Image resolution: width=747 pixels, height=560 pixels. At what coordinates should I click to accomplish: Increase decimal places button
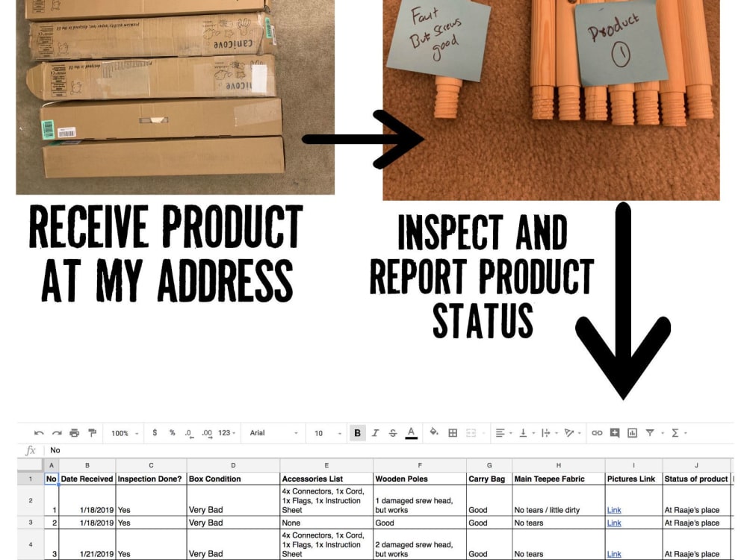point(207,433)
